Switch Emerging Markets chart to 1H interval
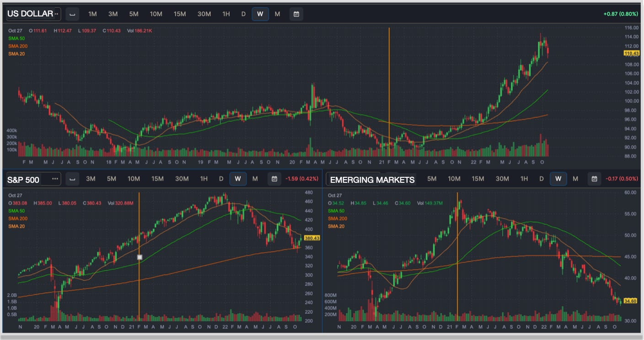Viewport: 644px width, 340px height. tap(524, 179)
